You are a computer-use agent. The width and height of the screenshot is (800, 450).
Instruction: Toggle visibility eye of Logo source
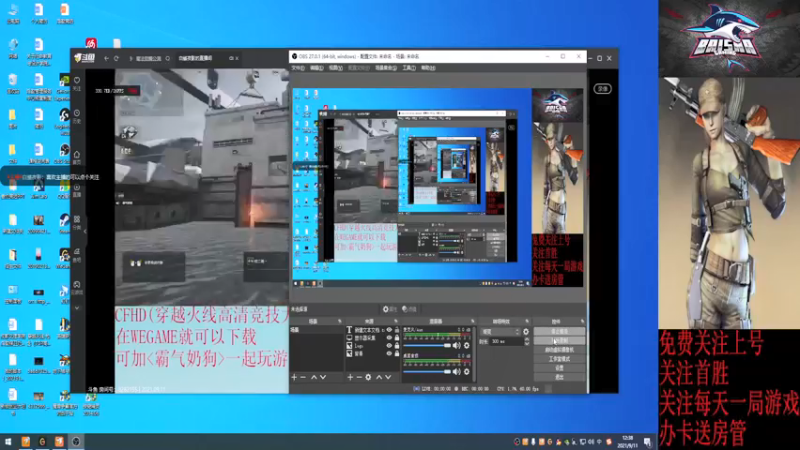click(x=389, y=345)
